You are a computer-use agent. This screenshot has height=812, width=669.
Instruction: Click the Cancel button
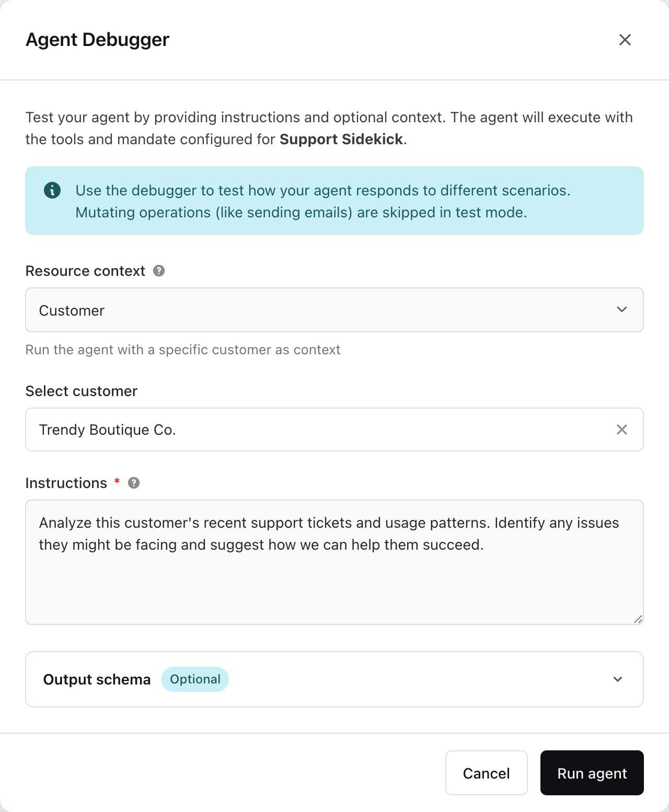coord(486,773)
